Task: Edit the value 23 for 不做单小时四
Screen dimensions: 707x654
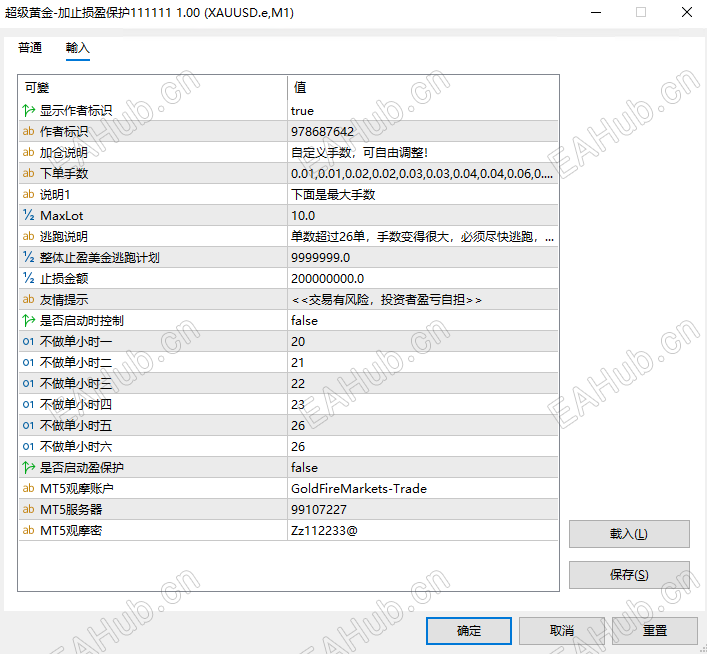Action: pos(422,405)
